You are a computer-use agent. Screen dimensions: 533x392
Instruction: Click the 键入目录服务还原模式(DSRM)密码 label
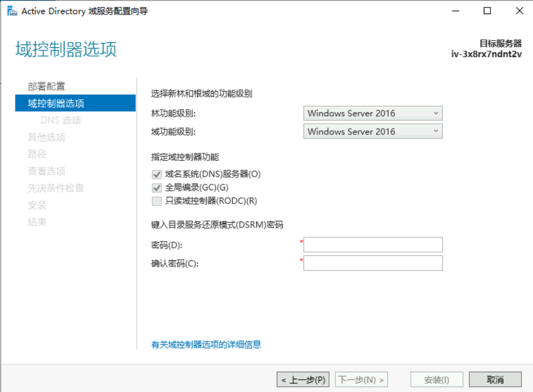pos(217,225)
